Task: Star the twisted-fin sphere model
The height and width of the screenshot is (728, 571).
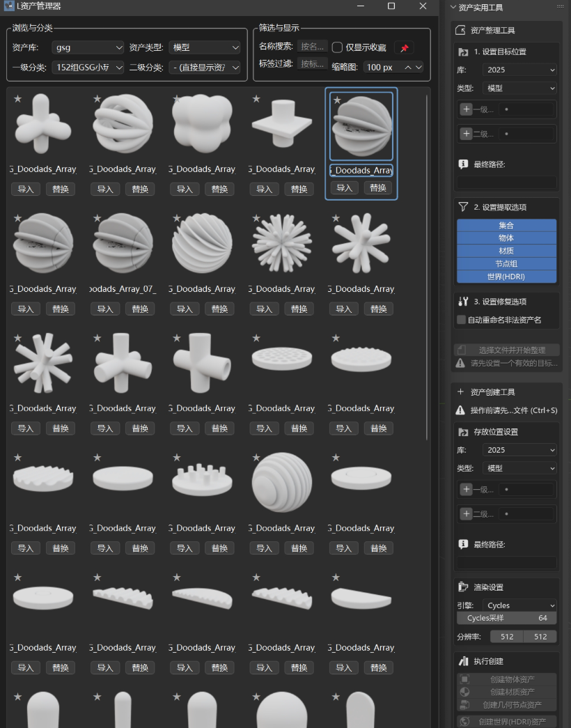Action: [176, 218]
